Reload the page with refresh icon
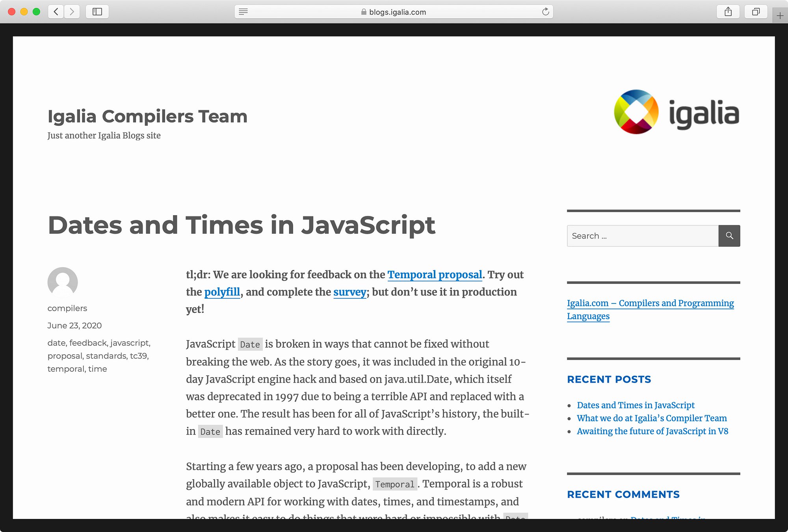The height and width of the screenshot is (532, 788). [x=545, y=12]
